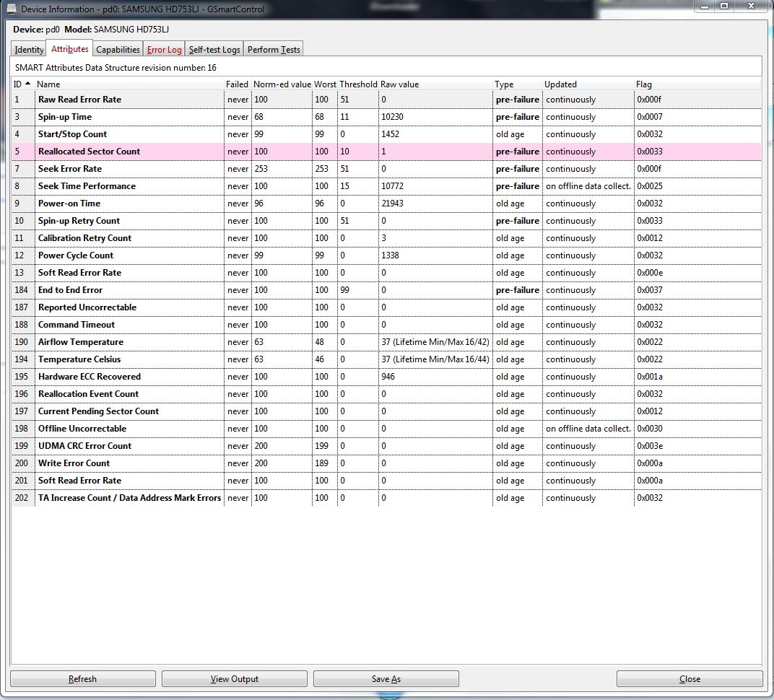The height and width of the screenshot is (700, 774).
Task: Select the Temperature Celsius row
Action: click(386, 359)
